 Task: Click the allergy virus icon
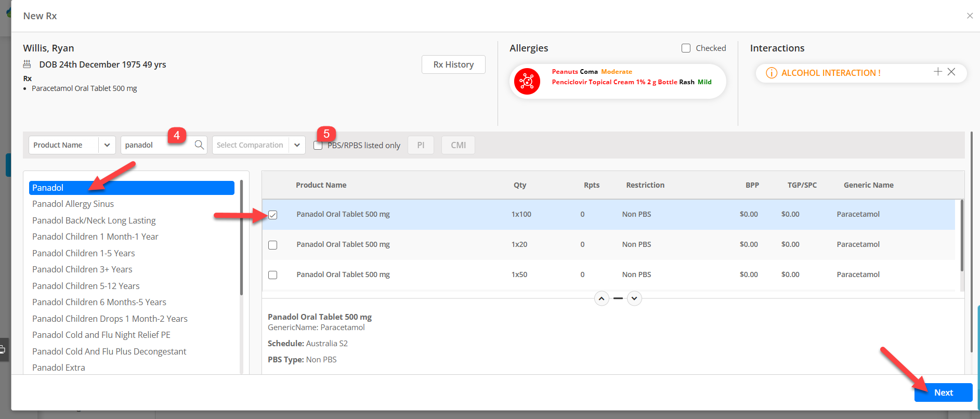coord(527,81)
